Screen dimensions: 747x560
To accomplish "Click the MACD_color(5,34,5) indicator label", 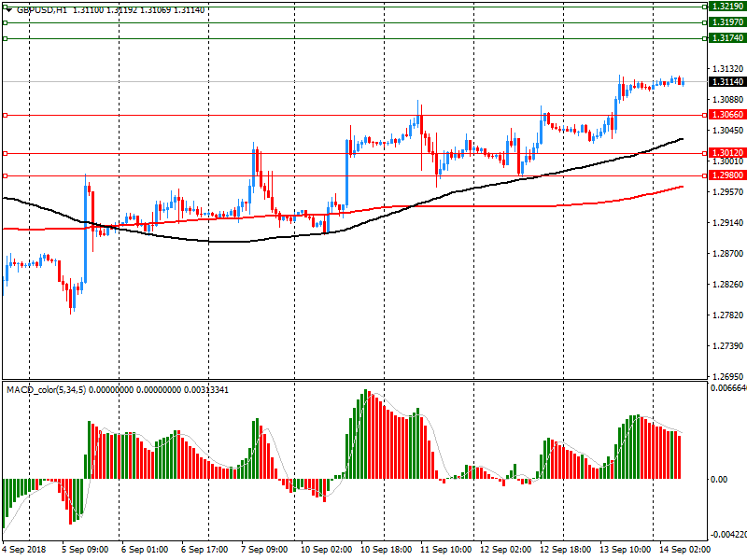I will (x=46, y=390).
